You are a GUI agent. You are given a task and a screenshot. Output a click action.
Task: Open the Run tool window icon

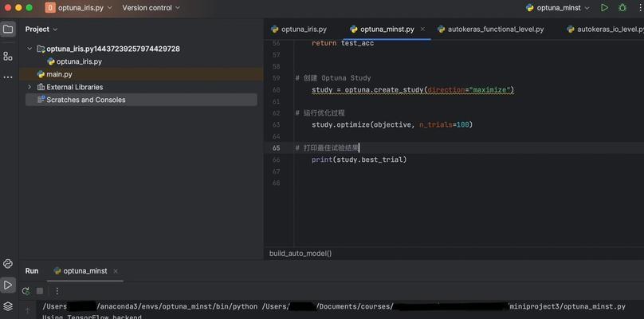(8, 285)
